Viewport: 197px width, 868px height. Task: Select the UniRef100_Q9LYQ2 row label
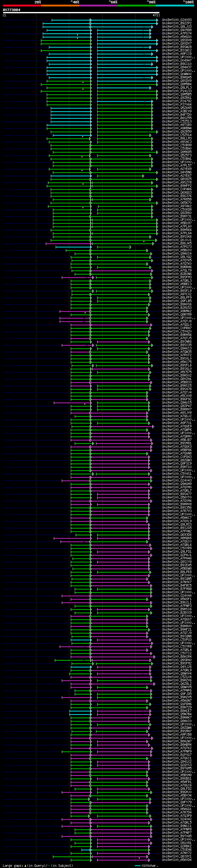[x=177, y=257]
